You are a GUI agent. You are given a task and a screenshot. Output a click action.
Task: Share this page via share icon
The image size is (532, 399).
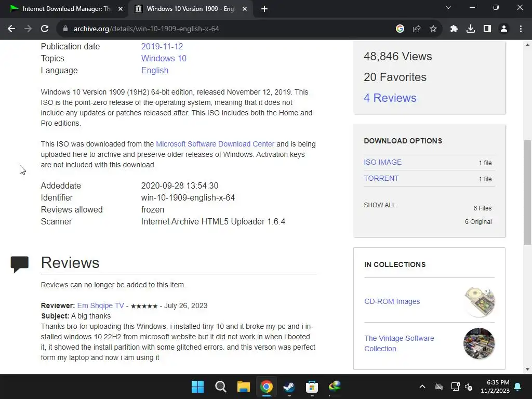tap(417, 29)
